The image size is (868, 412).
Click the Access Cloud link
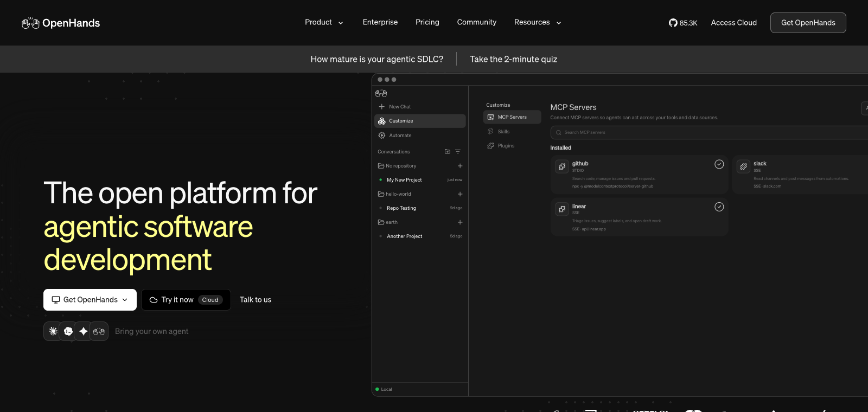coord(734,23)
